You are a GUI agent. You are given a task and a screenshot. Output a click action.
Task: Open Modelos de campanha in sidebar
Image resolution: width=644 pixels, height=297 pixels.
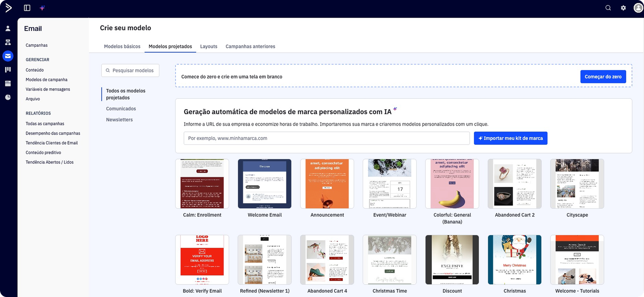point(47,80)
